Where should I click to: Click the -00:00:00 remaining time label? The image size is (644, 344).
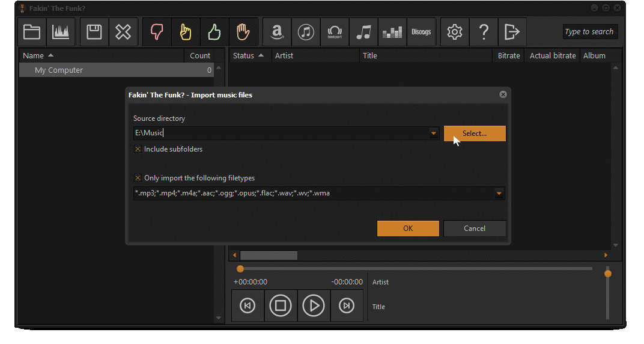[x=347, y=282]
